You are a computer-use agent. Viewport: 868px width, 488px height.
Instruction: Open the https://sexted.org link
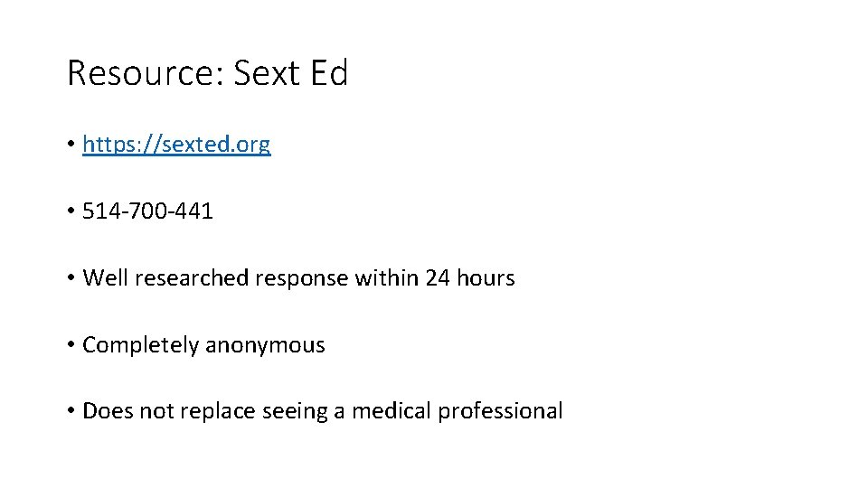(176, 145)
